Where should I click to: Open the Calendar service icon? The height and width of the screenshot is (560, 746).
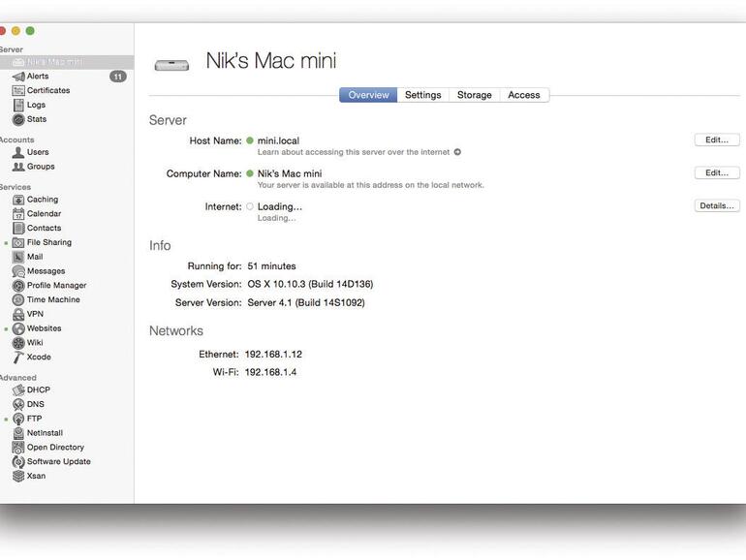coord(18,213)
